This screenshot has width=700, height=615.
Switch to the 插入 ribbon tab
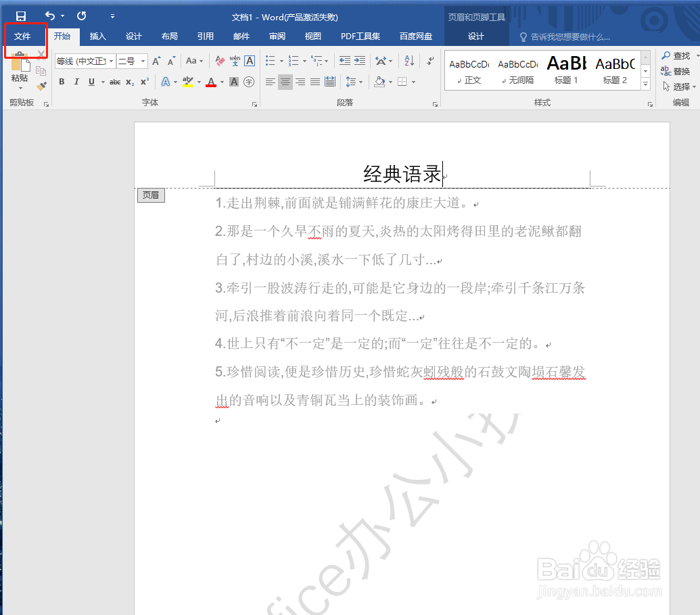[98, 36]
